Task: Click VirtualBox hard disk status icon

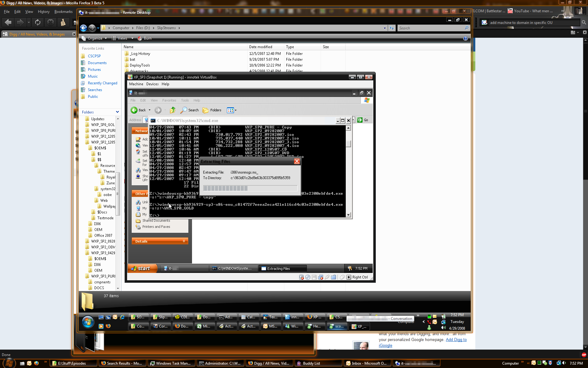Action: pos(301,277)
